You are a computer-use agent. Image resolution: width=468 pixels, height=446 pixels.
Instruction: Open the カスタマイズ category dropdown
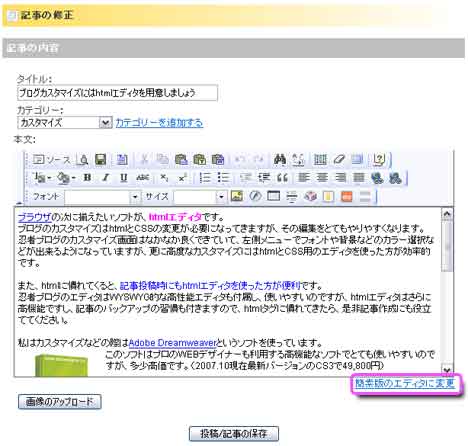65,123
